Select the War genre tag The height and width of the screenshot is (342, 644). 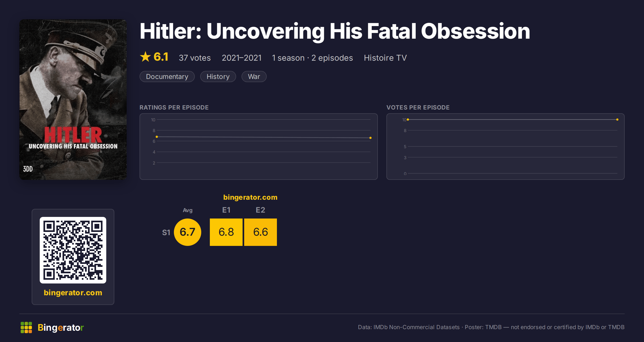click(254, 77)
